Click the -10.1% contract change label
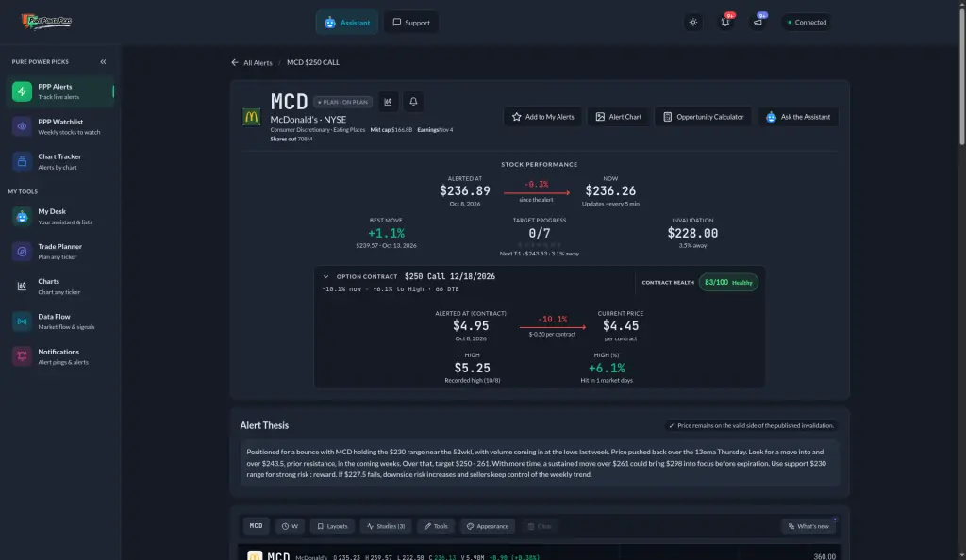966x560 pixels. pos(552,320)
